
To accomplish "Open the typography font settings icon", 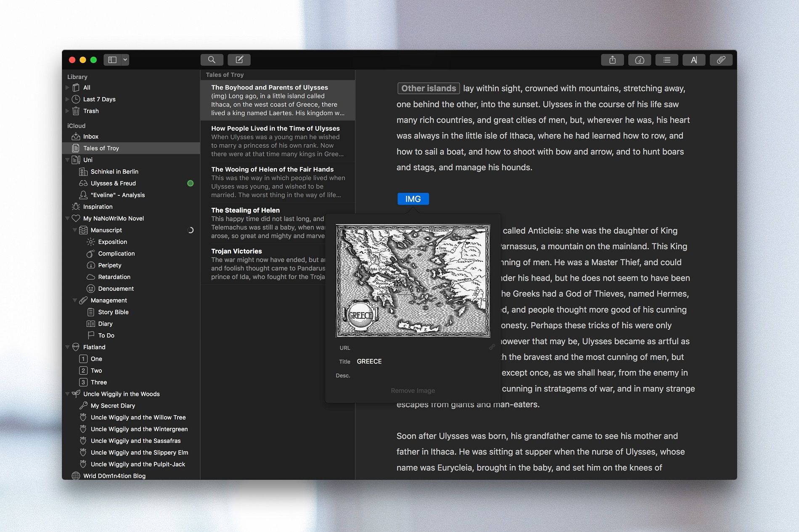I will pyautogui.click(x=693, y=60).
